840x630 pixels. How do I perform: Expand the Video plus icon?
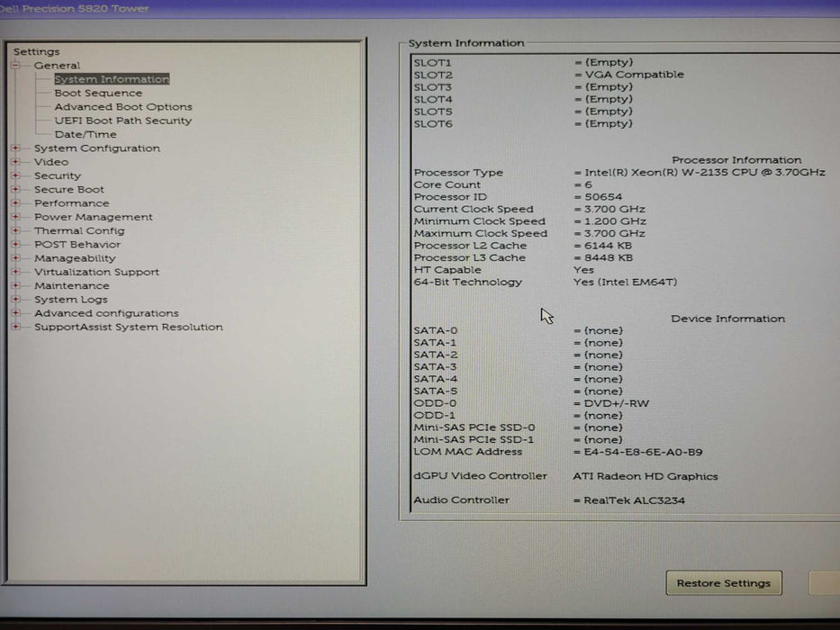point(15,162)
